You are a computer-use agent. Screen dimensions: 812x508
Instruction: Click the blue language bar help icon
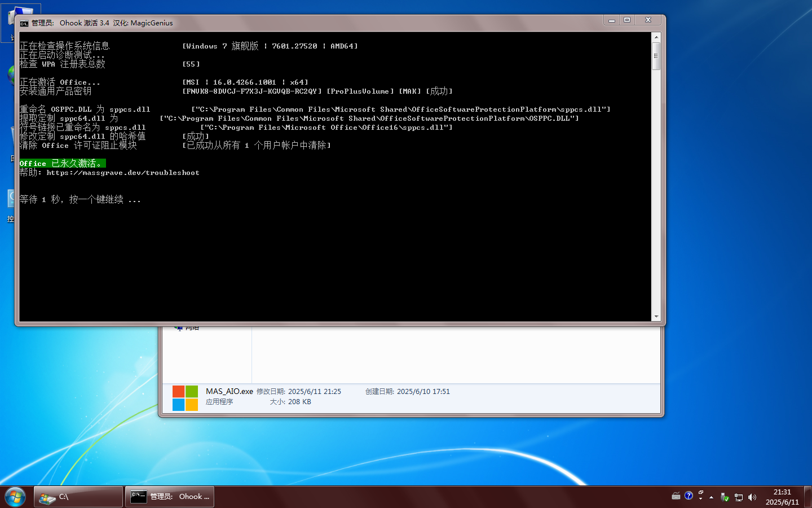point(689,496)
